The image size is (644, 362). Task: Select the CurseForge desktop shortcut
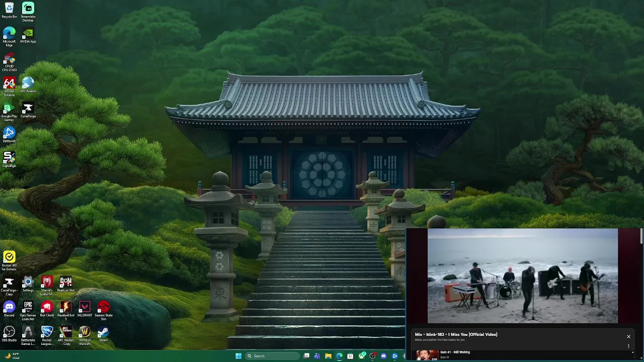(x=28, y=110)
